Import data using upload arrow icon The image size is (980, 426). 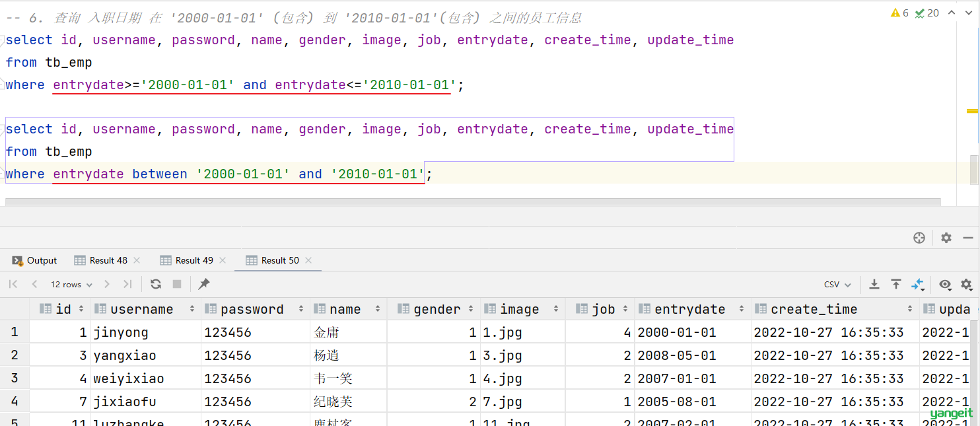click(896, 284)
